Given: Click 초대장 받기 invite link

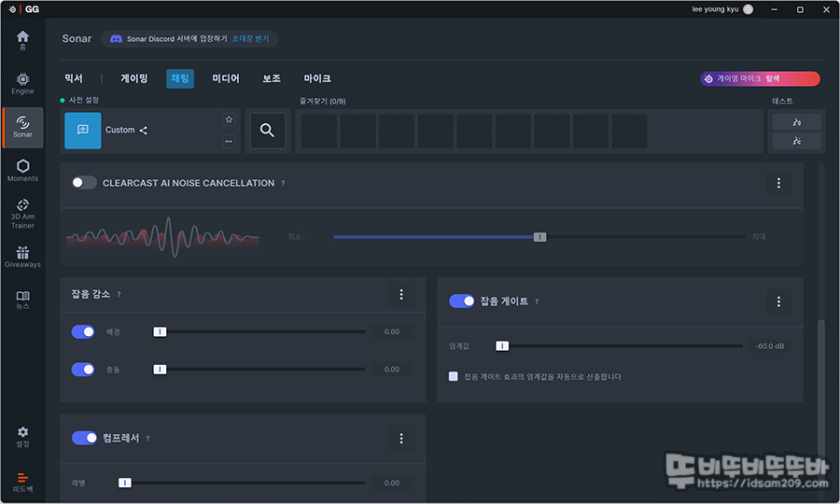Looking at the screenshot, I should (250, 39).
